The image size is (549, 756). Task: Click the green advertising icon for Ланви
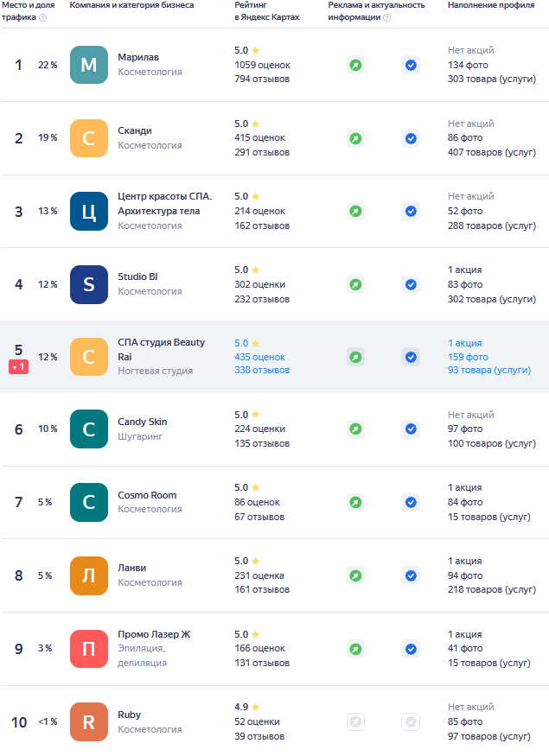[x=355, y=575]
